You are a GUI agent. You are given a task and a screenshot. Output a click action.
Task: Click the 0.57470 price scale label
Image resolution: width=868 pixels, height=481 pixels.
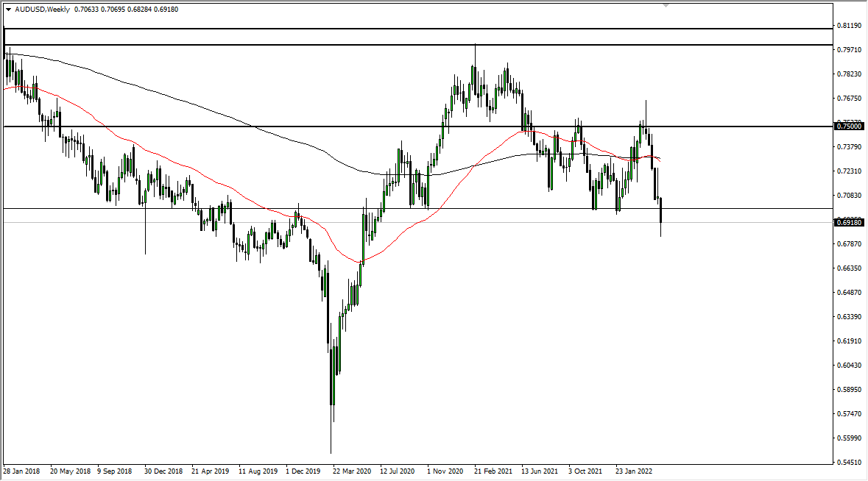pyautogui.click(x=849, y=414)
